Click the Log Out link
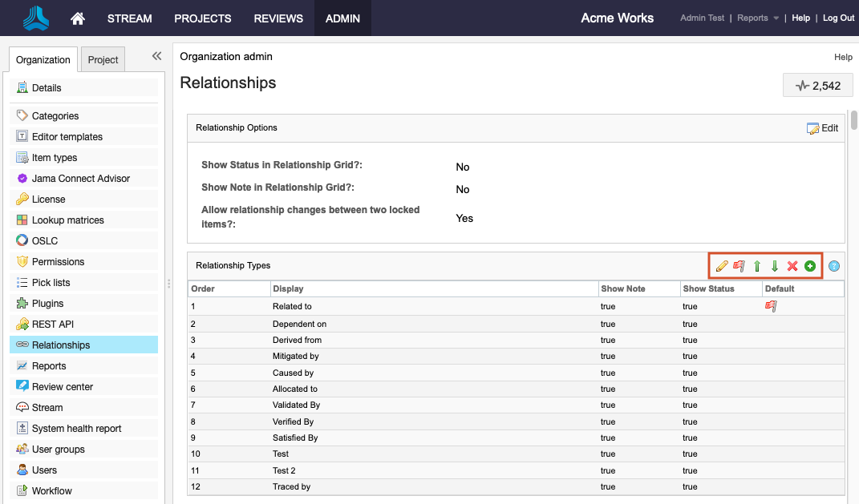This screenshot has width=859, height=504. [x=838, y=18]
